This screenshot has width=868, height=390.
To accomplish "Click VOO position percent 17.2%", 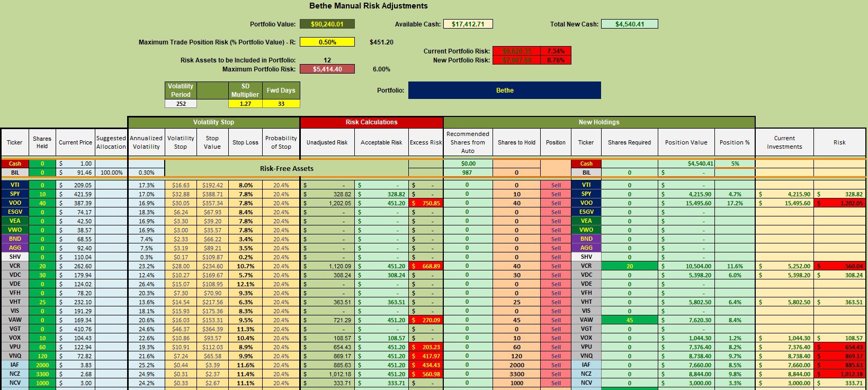I will pos(735,203).
